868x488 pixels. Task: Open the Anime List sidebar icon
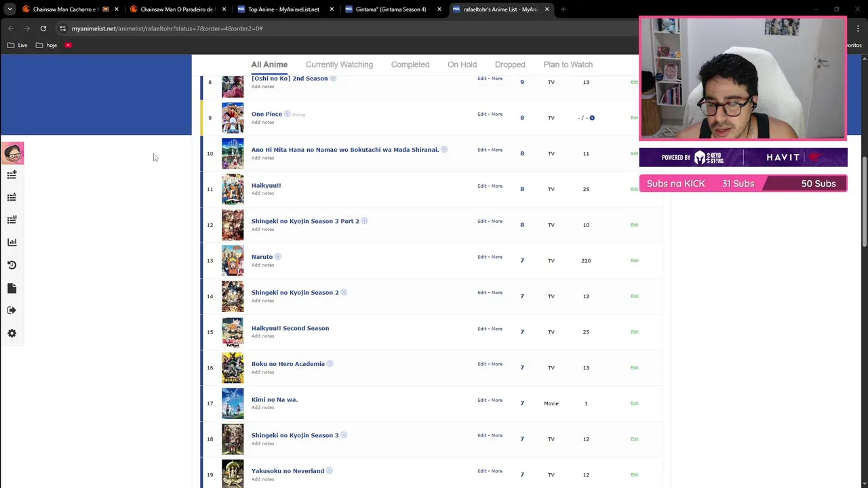click(12, 197)
